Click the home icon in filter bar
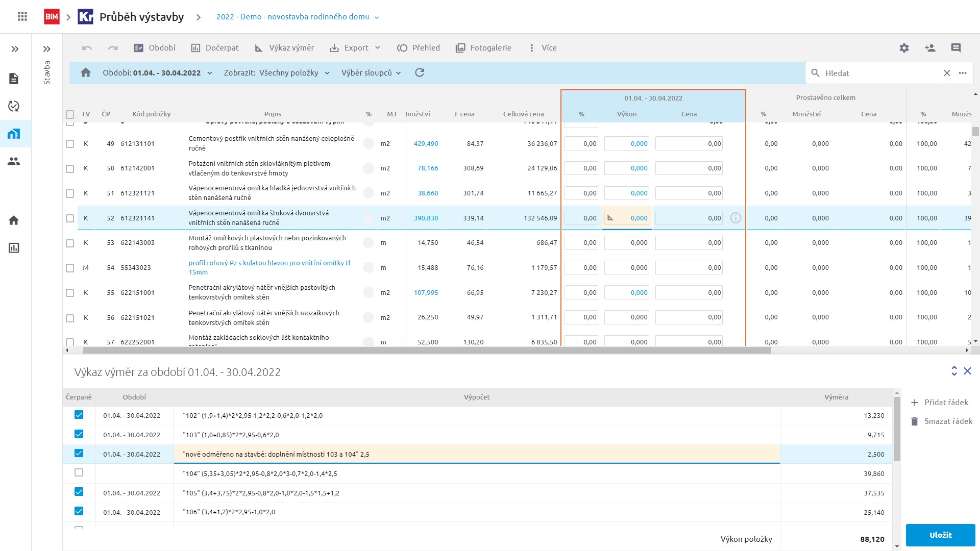This screenshot has height=551, width=980. (x=86, y=73)
